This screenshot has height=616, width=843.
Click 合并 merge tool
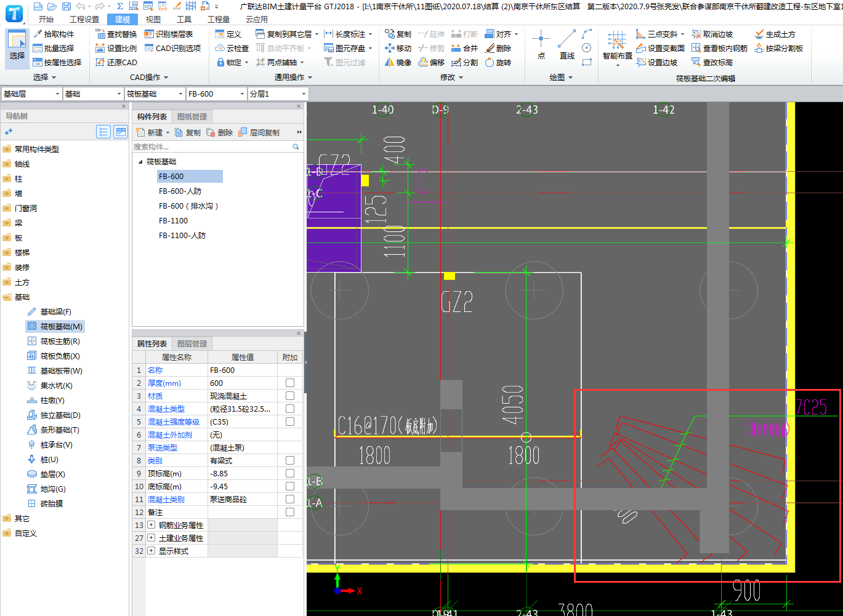point(464,48)
